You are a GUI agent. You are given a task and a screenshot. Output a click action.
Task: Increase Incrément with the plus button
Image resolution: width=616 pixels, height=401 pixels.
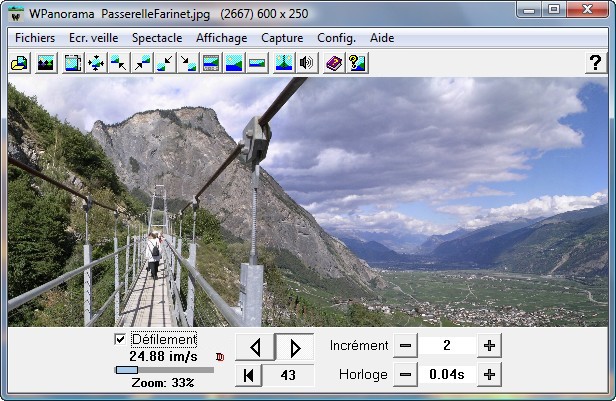[489, 346]
